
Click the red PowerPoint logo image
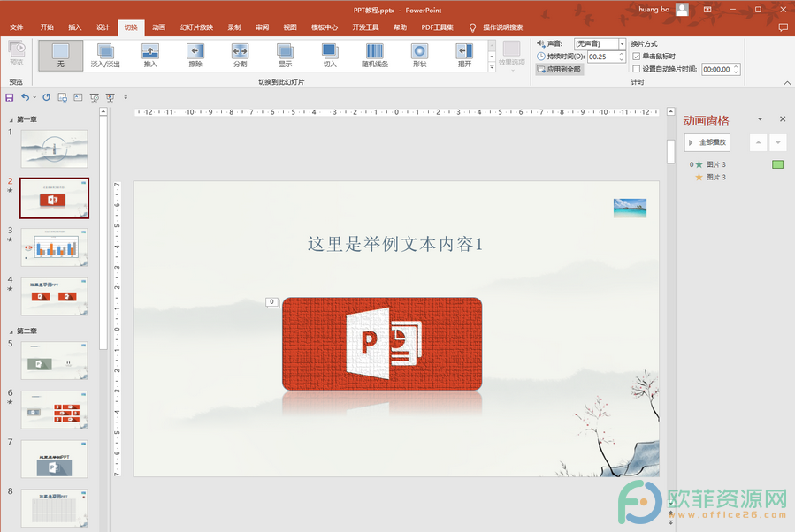pyautogui.click(x=382, y=344)
